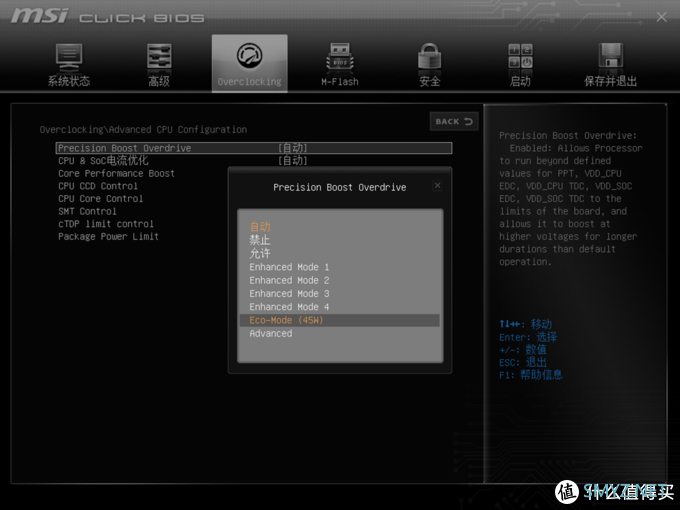Select Enhanced Mode 2 option
The width and height of the screenshot is (680, 510).
289,280
